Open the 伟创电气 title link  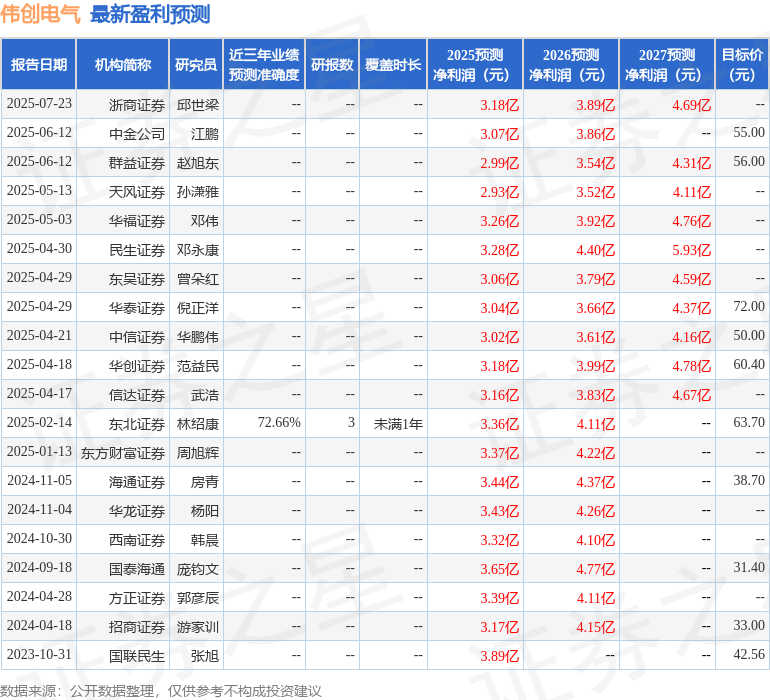(40, 14)
